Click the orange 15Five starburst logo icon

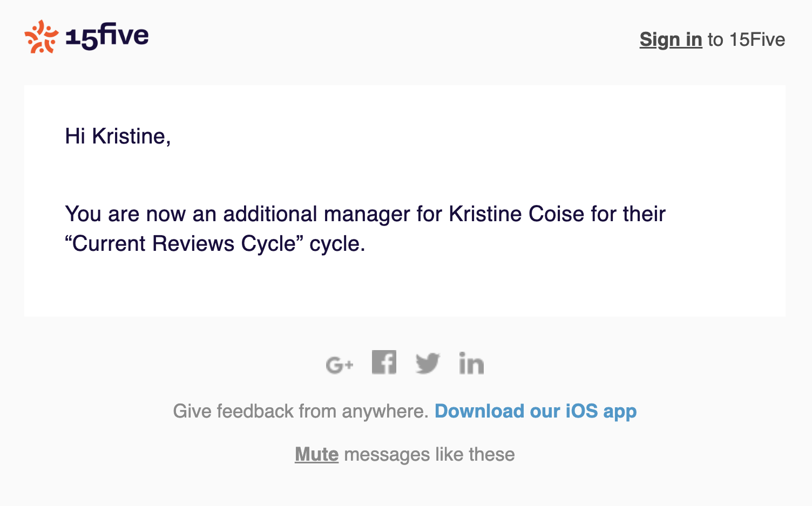(41, 37)
